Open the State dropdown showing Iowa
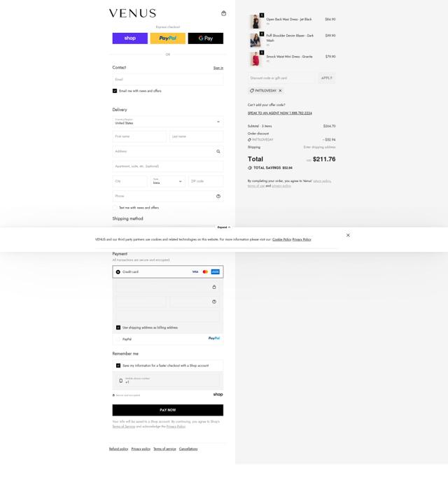The height and width of the screenshot is (489, 448). (168, 181)
